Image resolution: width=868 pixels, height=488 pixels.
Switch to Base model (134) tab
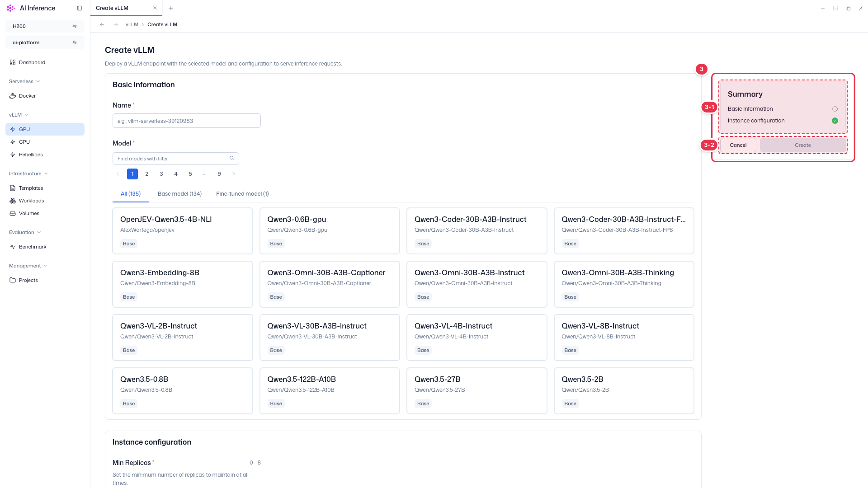point(179,193)
